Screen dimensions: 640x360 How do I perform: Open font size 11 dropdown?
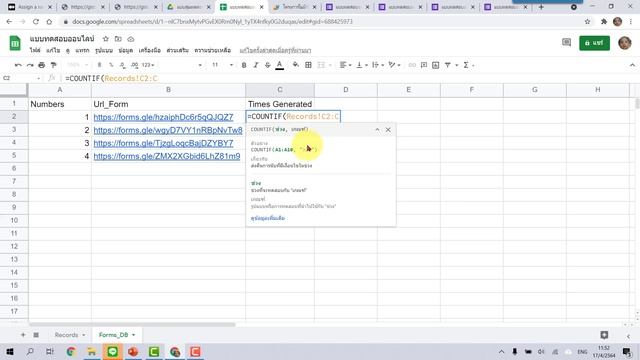coord(222,65)
